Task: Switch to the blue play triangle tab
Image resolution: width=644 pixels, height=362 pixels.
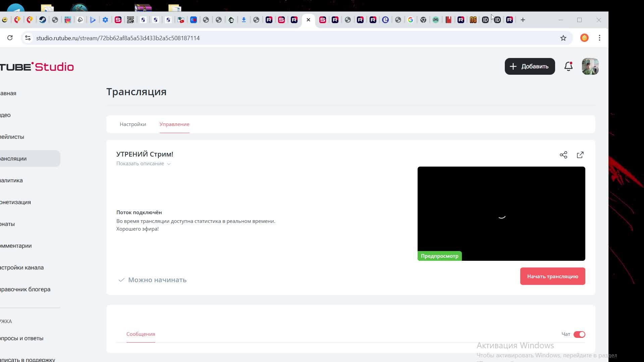Action: (x=93, y=20)
